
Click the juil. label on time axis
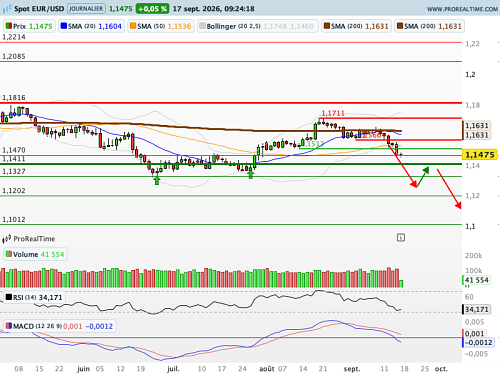(x=173, y=369)
